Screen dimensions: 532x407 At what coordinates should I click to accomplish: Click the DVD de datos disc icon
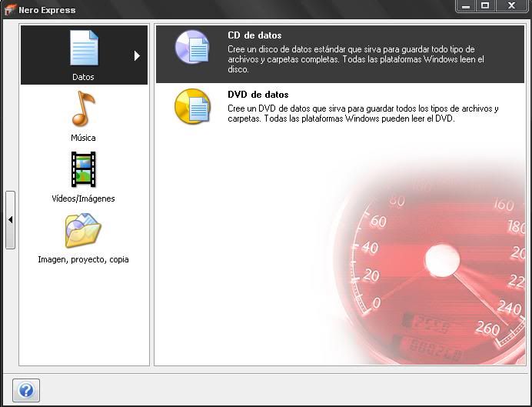coord(192,106)
